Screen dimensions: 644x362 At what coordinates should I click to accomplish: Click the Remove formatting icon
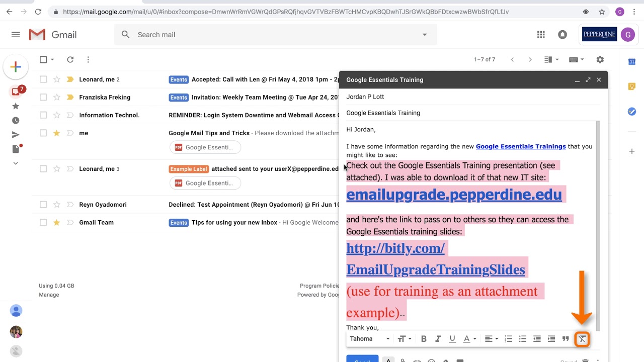coord(582,339)
